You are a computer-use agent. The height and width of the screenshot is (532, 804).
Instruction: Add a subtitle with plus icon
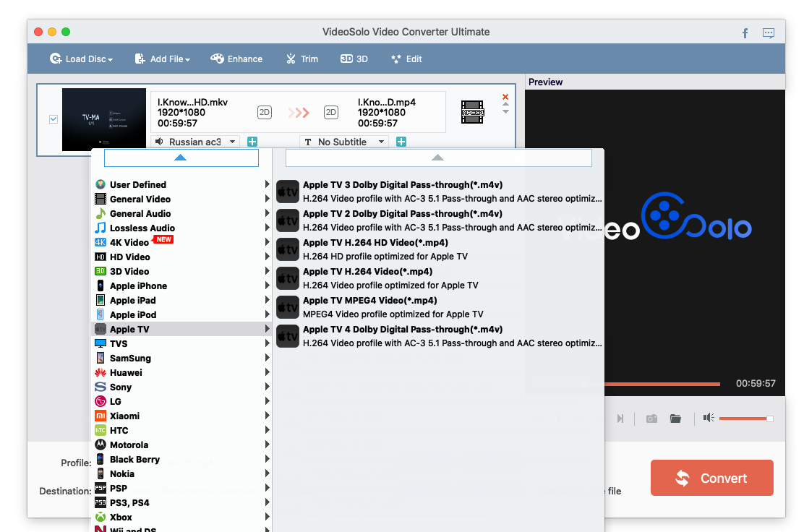tap(401, 142)
